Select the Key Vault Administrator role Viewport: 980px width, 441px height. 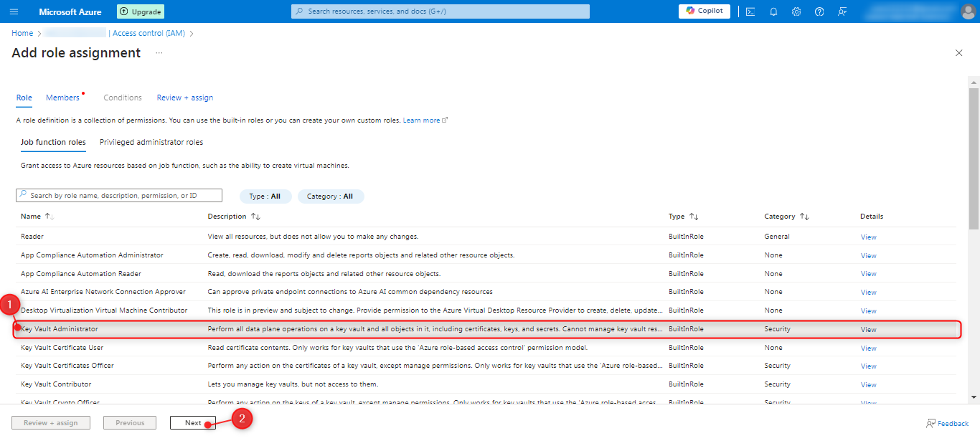coord(486,329)
